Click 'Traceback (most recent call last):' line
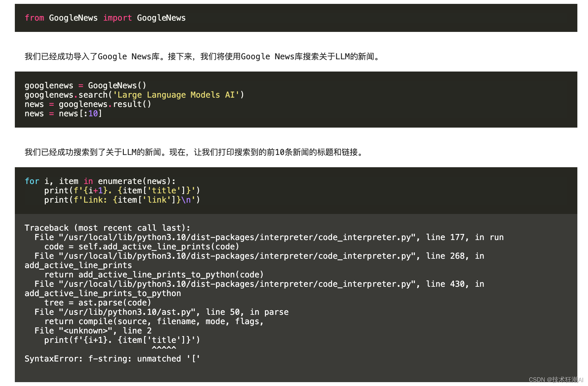 [x=108, y=228]
